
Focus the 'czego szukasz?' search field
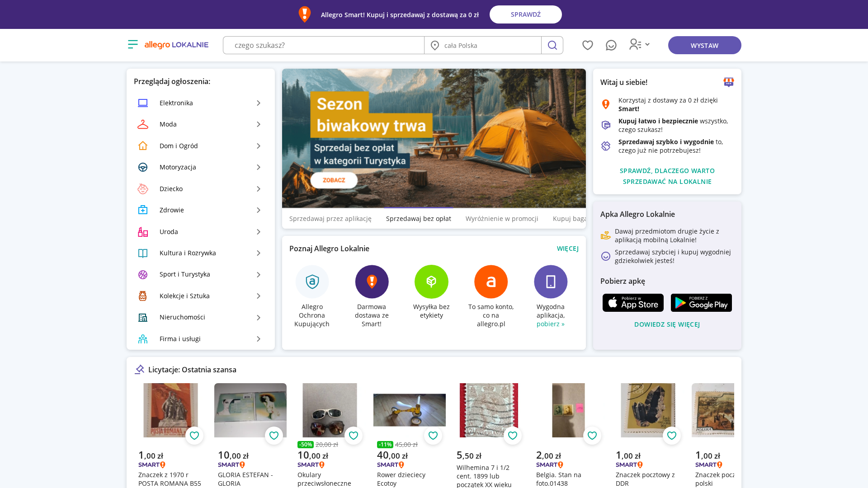tap(324, 45)
